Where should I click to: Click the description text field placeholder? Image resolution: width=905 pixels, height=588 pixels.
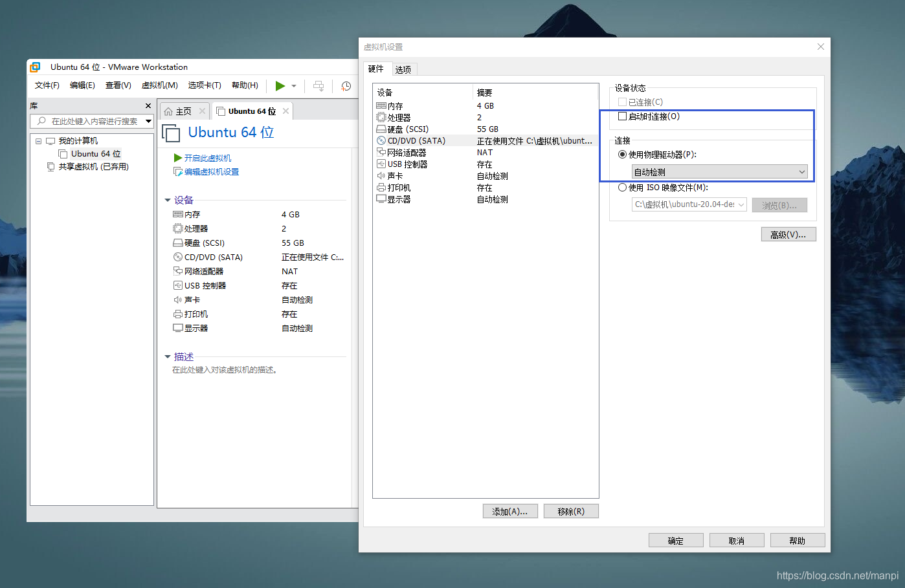pyautogui.click(x=225, y=370)
